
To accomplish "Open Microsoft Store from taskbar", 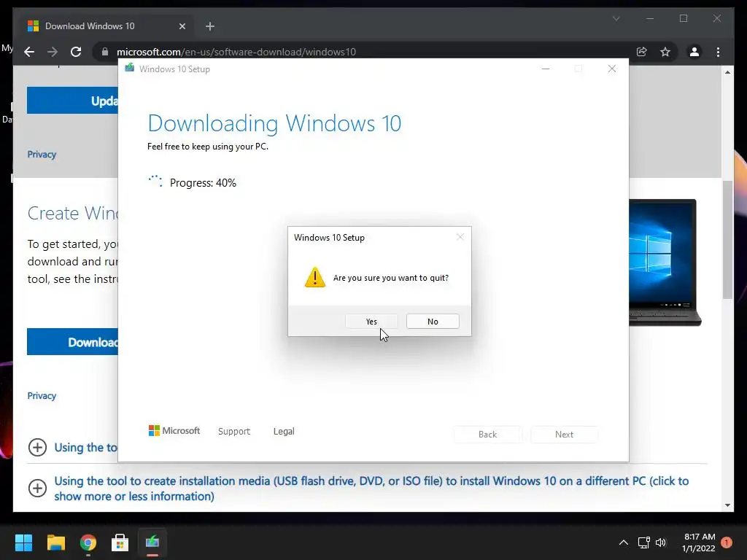I will point(120,542).
